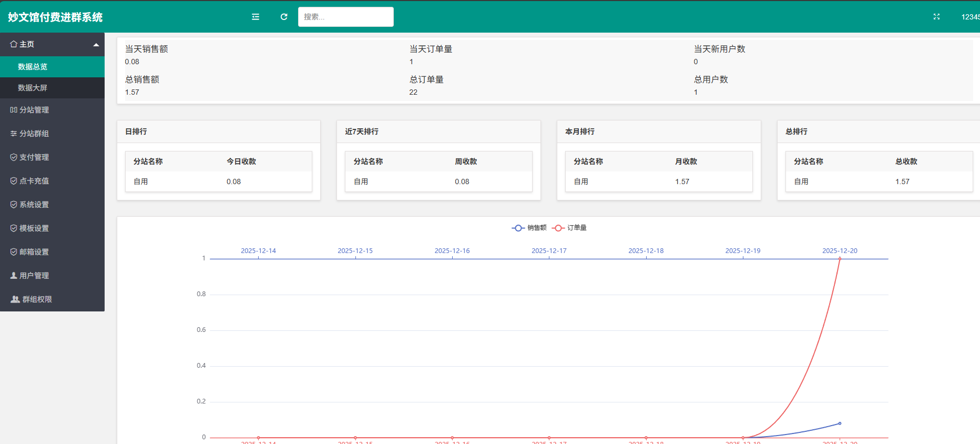Collapse the sidebar using the menu fold icon
The image size is (980, 444).
pyautogui.click(x=256, y=17)
